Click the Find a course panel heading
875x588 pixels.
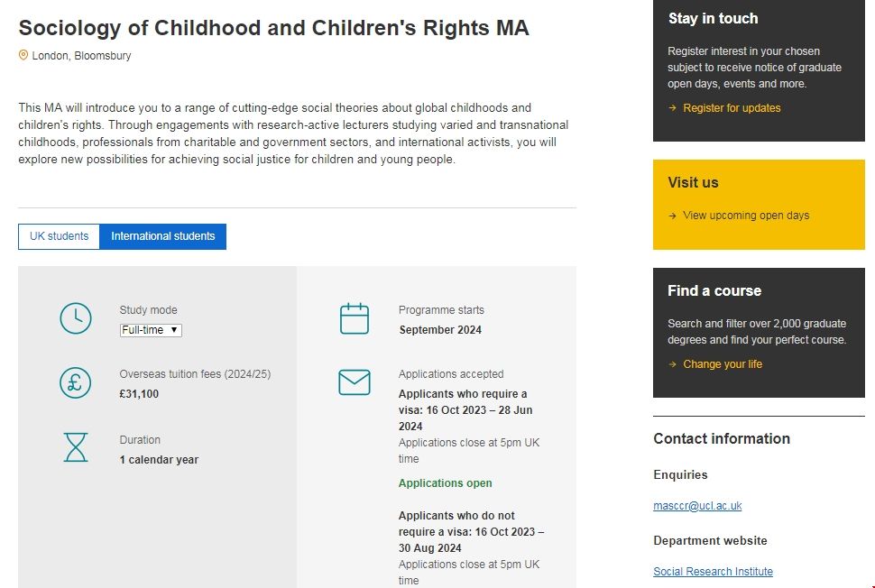[714, 290]
